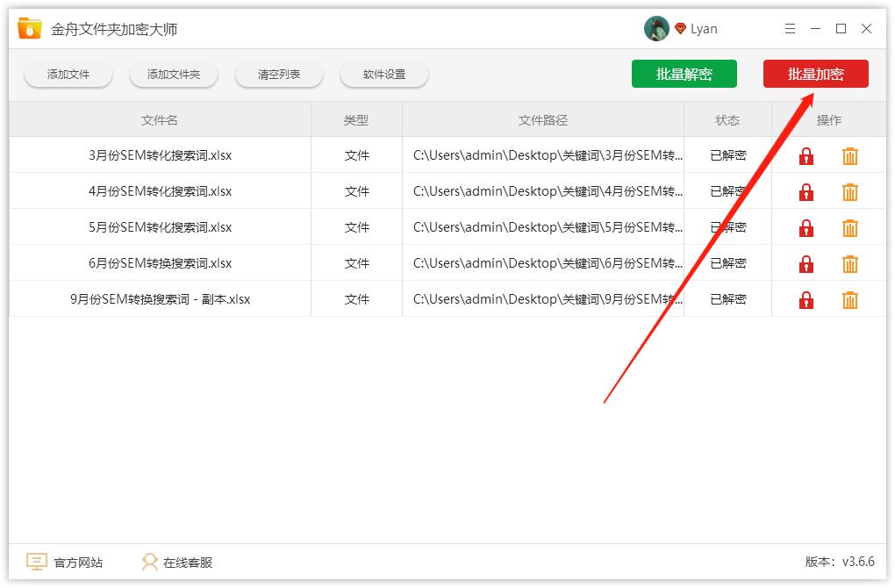This screenshot has width=895, height=588.
Task: Encrypt 4月份SEM转化搜索词.xlsx using its lock icon
Action: [x=805, y=191]
